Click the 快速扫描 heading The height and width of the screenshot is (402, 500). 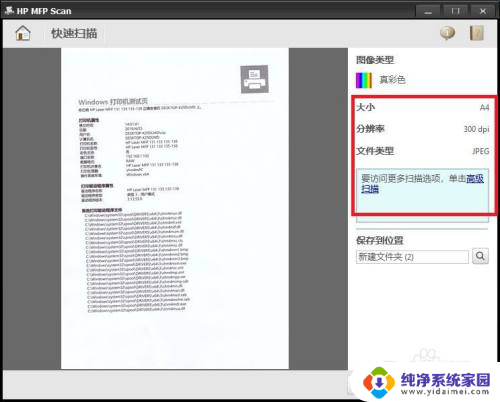pyautogui.click(x=74, y=33)
